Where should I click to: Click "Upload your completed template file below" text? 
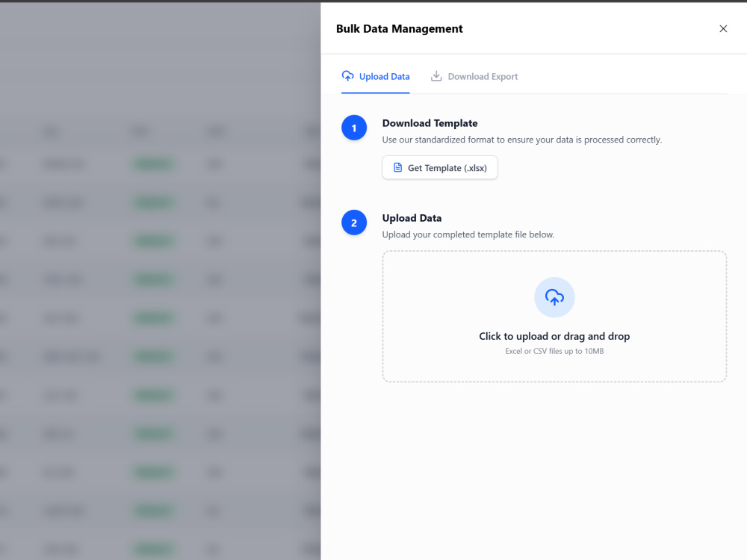click(x=468, y=234)
